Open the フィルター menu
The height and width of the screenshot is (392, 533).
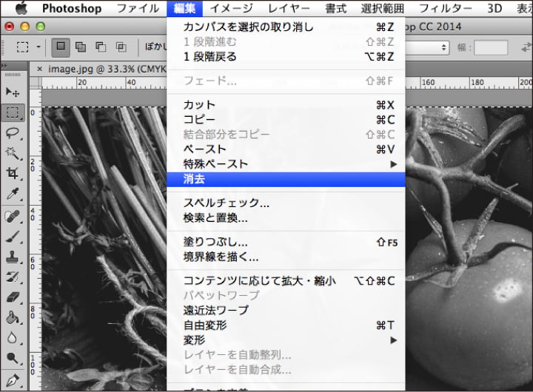tap(446, 8)
